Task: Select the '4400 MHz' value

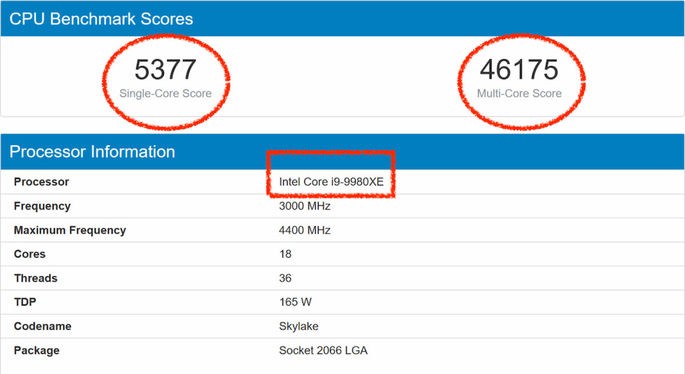Action: [304, 230]
